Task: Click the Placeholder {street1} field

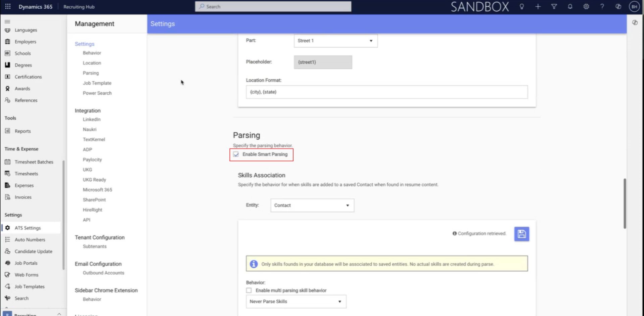Action: pyautogui.click(x=323, y=62)
